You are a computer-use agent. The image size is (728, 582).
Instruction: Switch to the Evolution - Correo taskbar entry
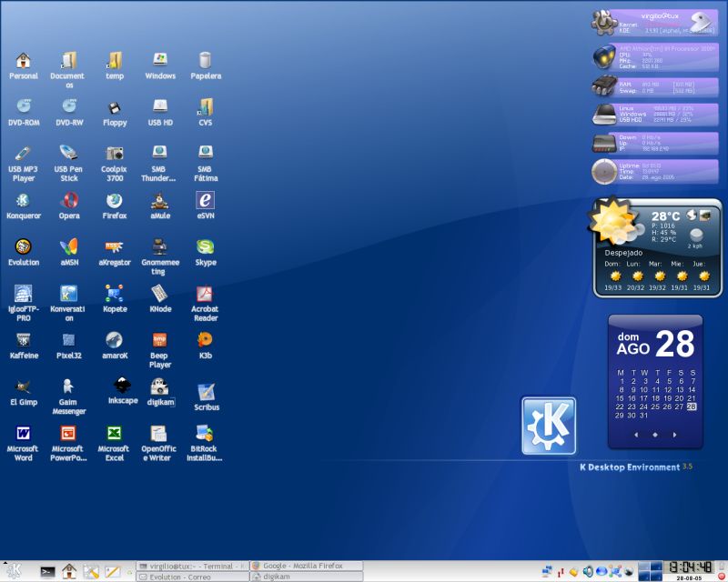point(193,577)
